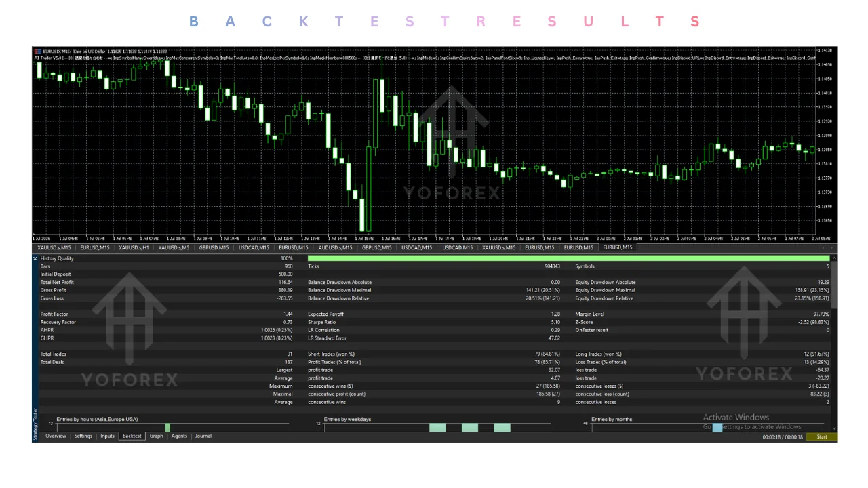868x488 pixels.
Task: Click the green Entries by hours bar
Action: coord(167,427)
